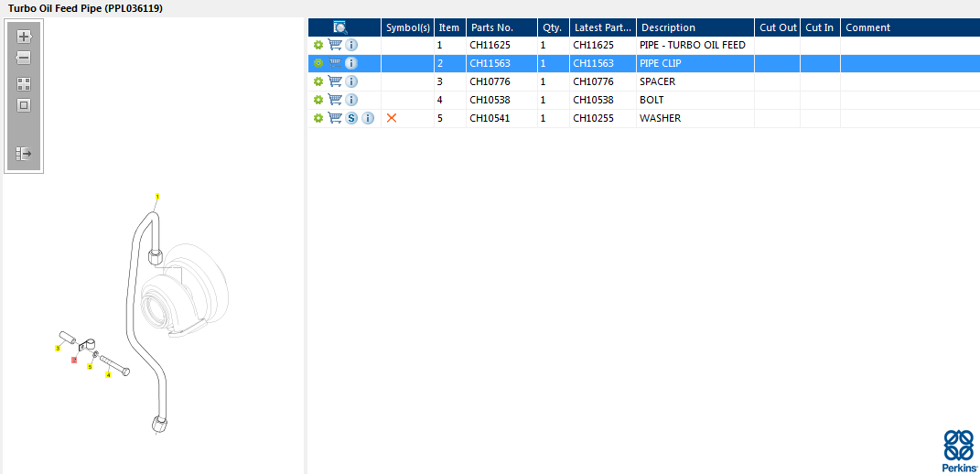Select highlighted callout 2 on the diagram

(74, 360)
